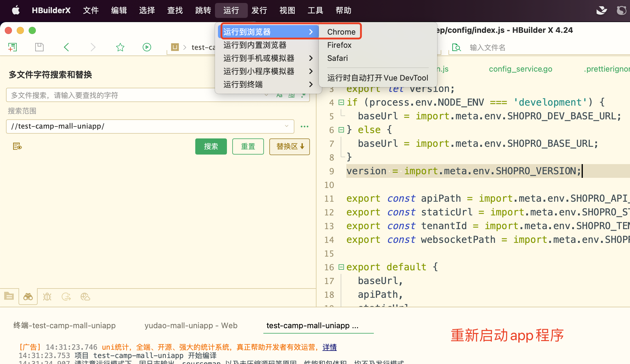Select Firefox in browser submenu
Image resolution: width=630 pixels, height=364 pixels.
point(339,45)
